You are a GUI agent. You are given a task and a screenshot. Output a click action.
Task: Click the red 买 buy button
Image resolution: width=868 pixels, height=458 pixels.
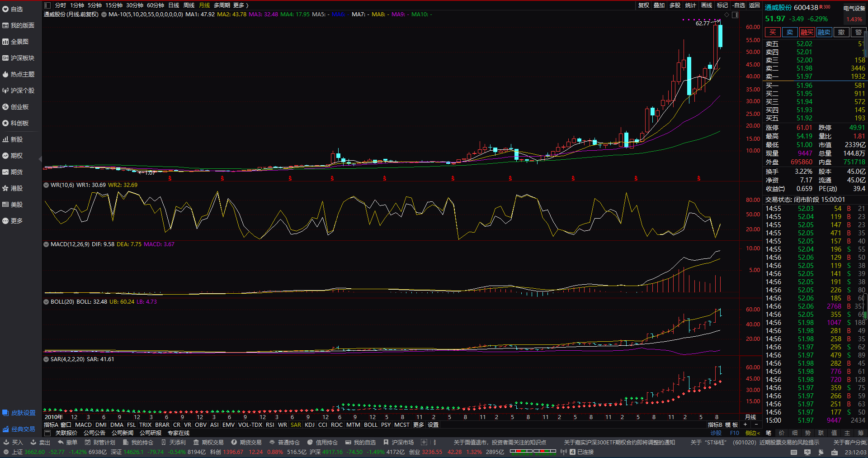click(x=773, y=32)
